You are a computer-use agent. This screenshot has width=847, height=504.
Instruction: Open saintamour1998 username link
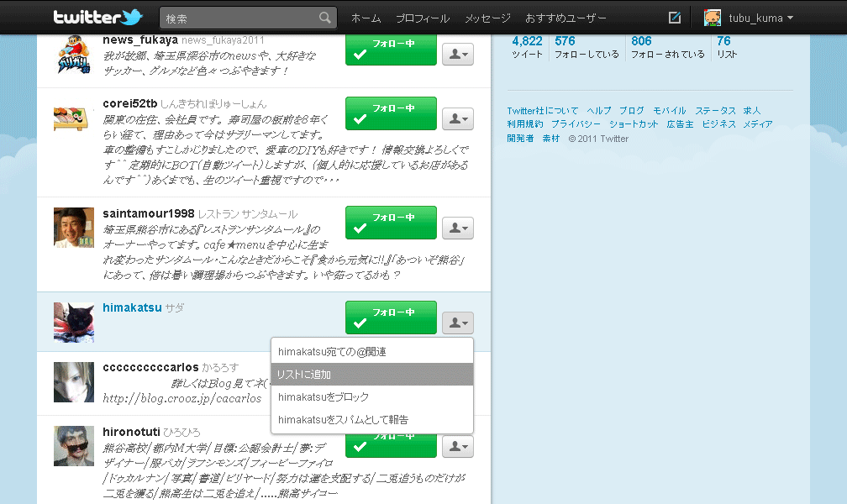(x=149, y=213)
